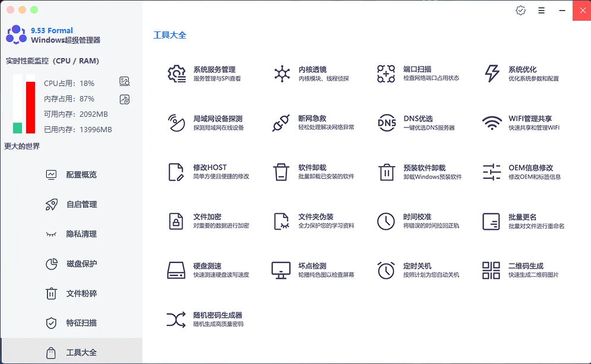Open 随机密码生成器 shuffle icon

pos(176,320)
